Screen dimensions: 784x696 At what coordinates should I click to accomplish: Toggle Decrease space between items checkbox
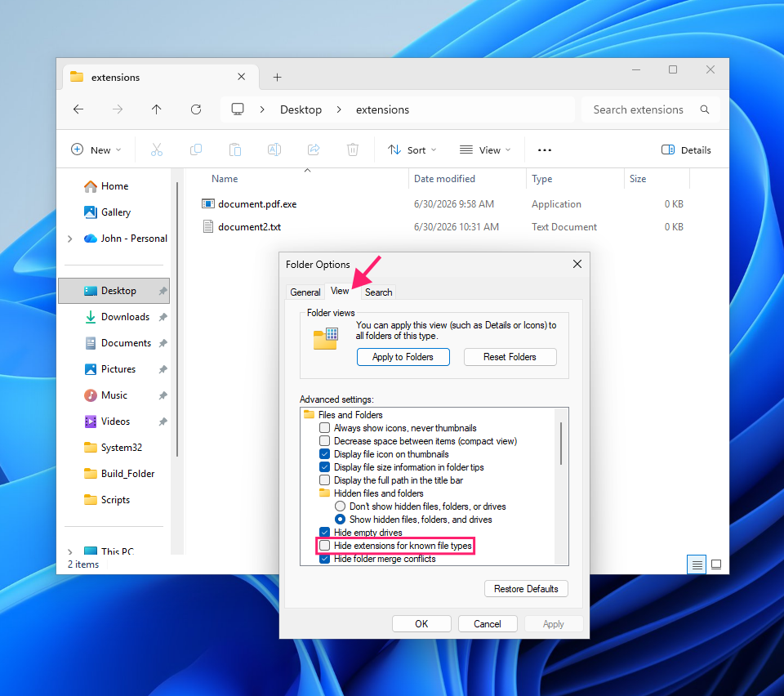(324, 441)
